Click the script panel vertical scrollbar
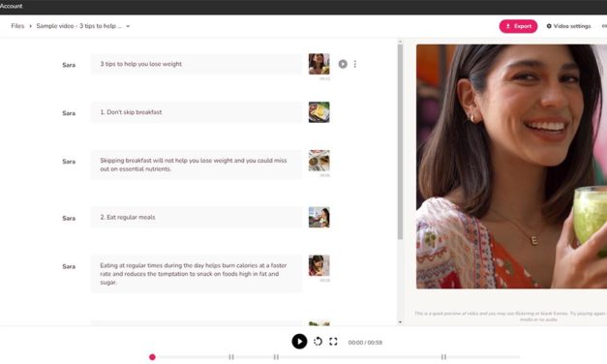Viewport: 607px width, 364px height. pyautogui.click(x=400, y=141)
